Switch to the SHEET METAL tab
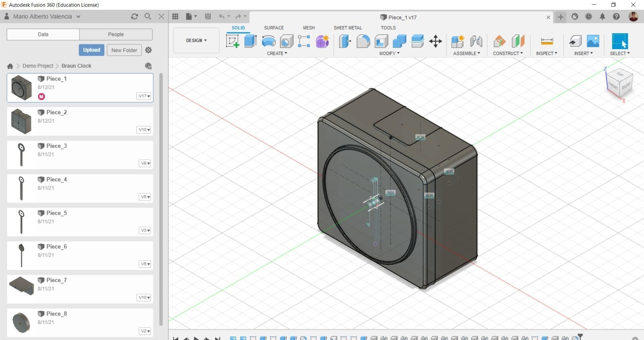 click(348, 28)
